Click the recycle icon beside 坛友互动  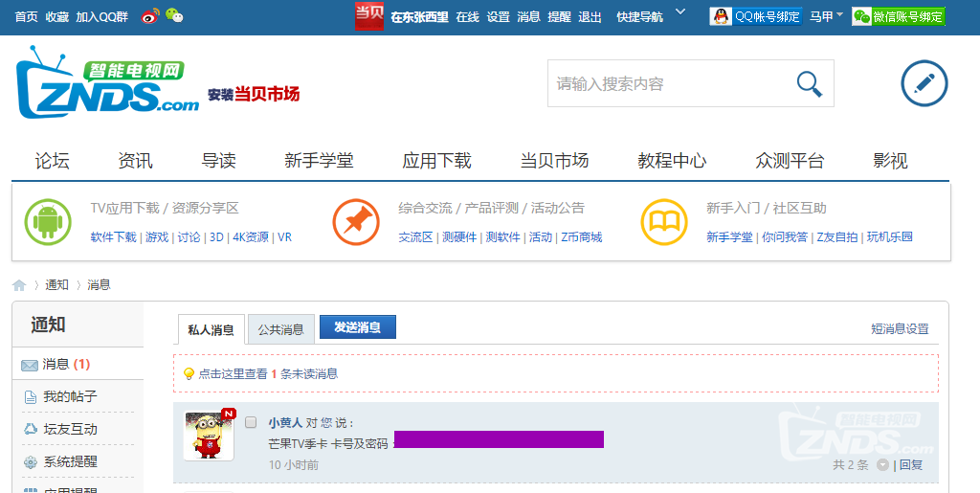[x=30, y=429]
